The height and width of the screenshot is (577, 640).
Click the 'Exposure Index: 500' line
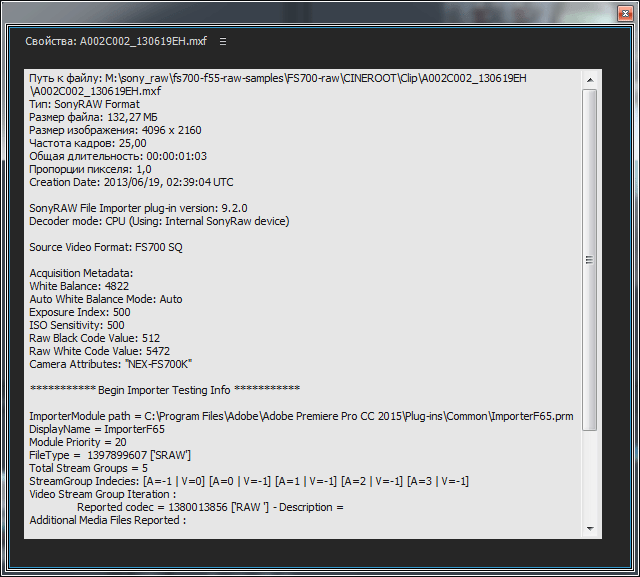pyautogui.click(x=80, y=312)
